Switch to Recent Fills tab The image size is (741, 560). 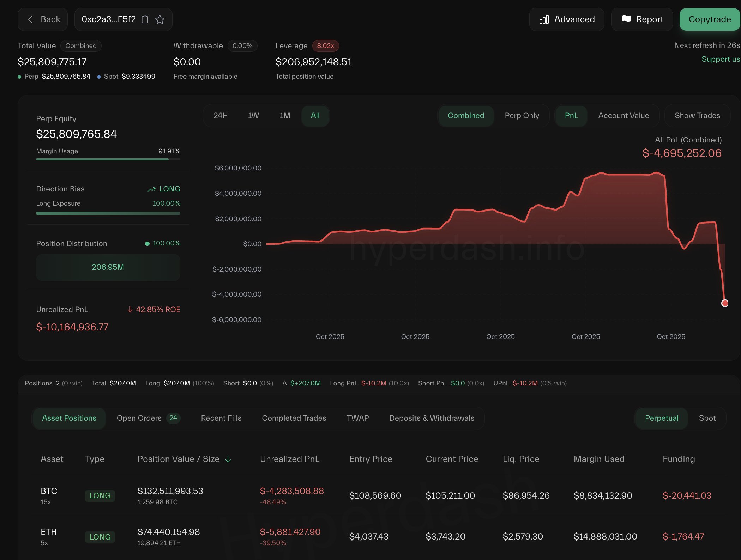coord(221,418)
